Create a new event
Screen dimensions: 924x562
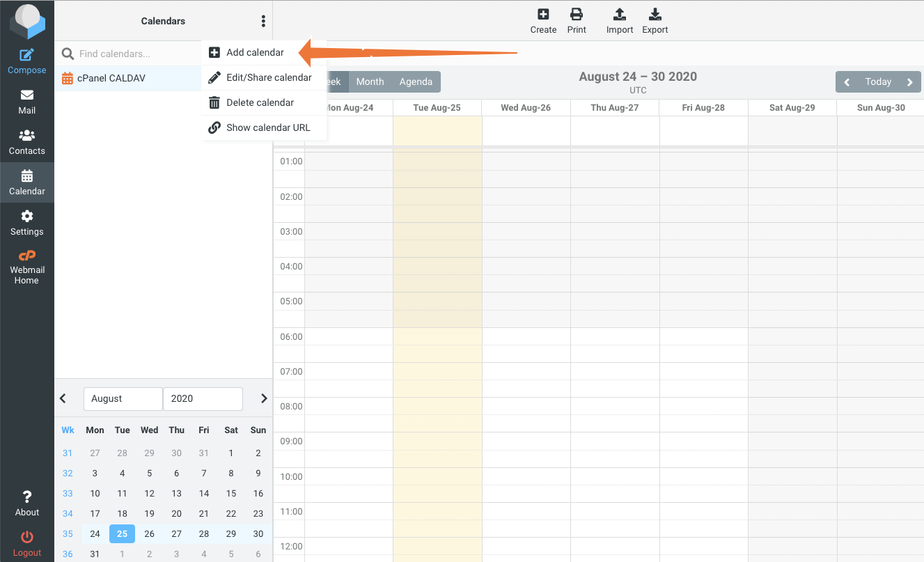tap(543, 19)
